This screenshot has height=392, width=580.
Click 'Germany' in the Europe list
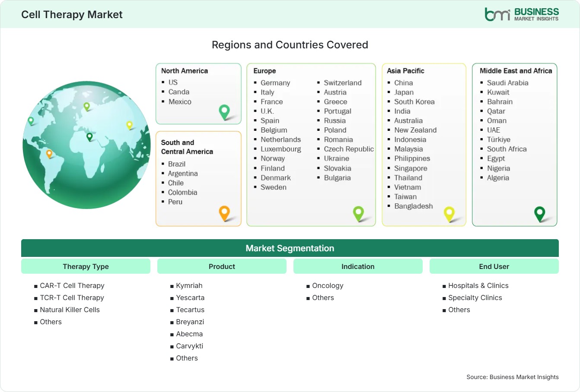tap(275, 83)
